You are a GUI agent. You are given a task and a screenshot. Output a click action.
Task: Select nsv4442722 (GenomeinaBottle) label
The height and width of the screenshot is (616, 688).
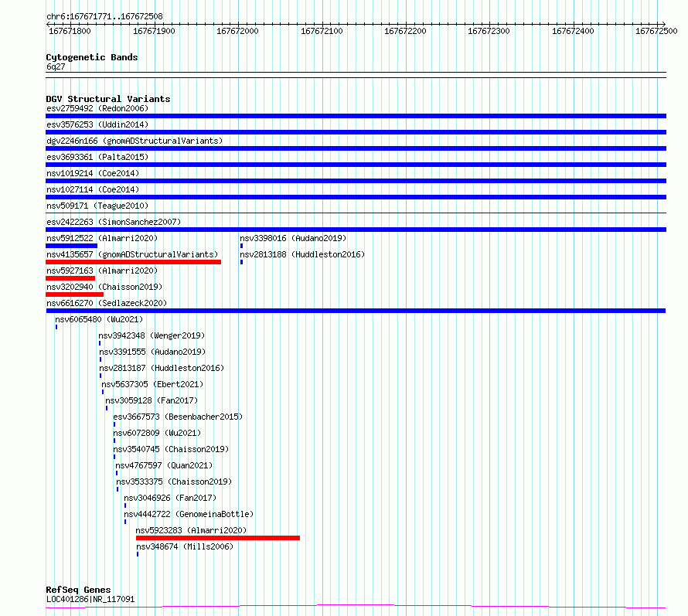click(x=189, y=514)
